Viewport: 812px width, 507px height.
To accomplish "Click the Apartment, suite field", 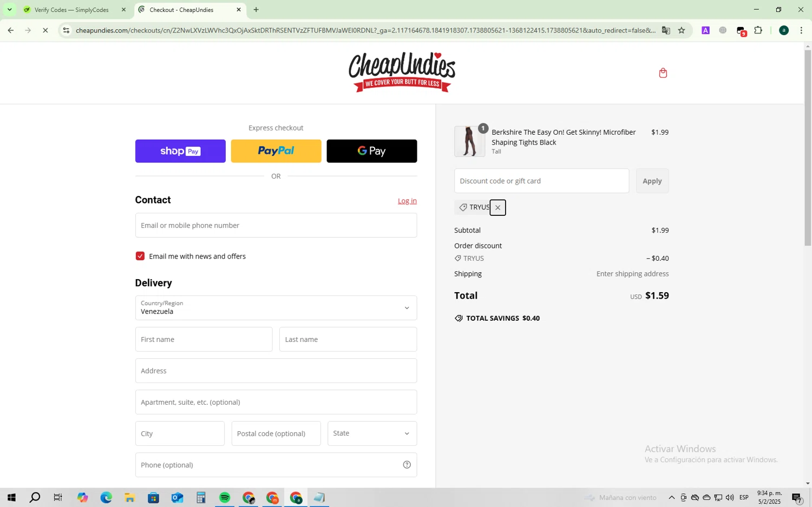I will [x=276, y=402].
